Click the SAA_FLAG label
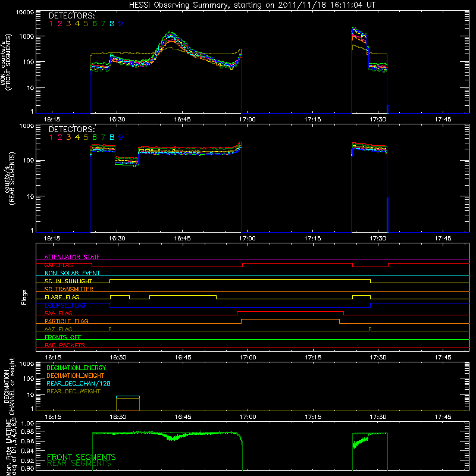 tap(58, 313)
